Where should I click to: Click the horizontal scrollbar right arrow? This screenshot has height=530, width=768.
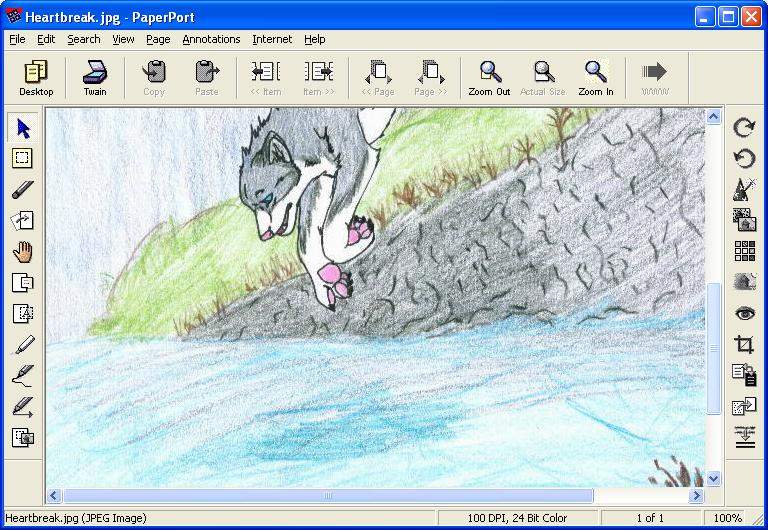coord(696,496)
